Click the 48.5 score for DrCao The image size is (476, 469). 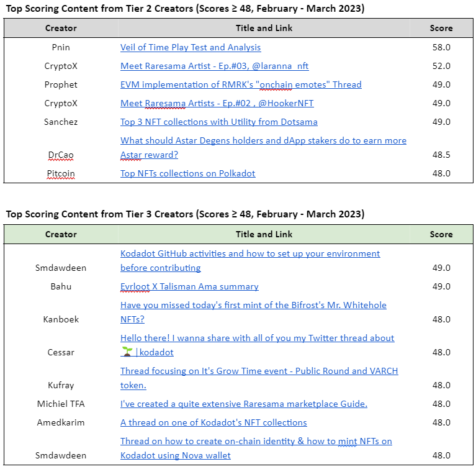point(441,155)
